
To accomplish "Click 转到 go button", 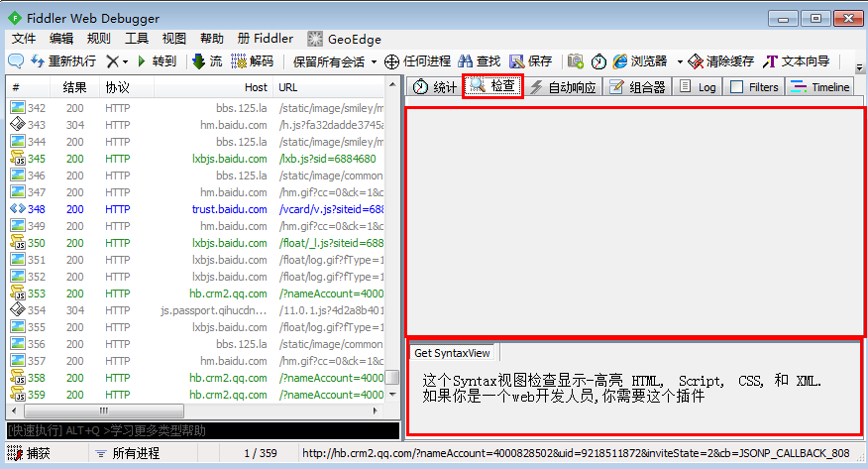I will (x=157, y=60).
